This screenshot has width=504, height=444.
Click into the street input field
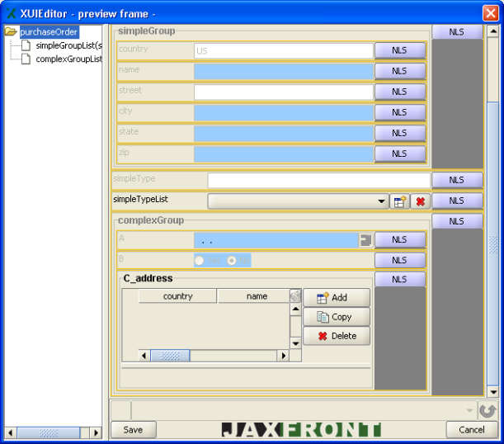tap(284, 92)
